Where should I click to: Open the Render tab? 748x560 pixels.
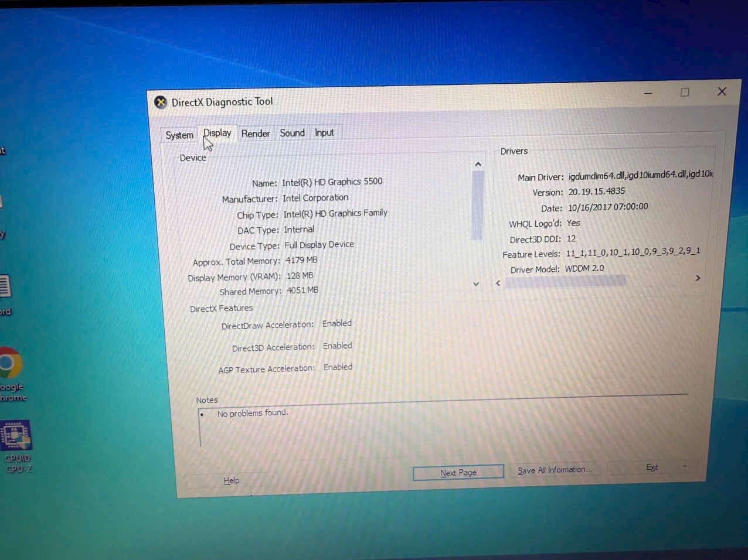coord(256,134)
